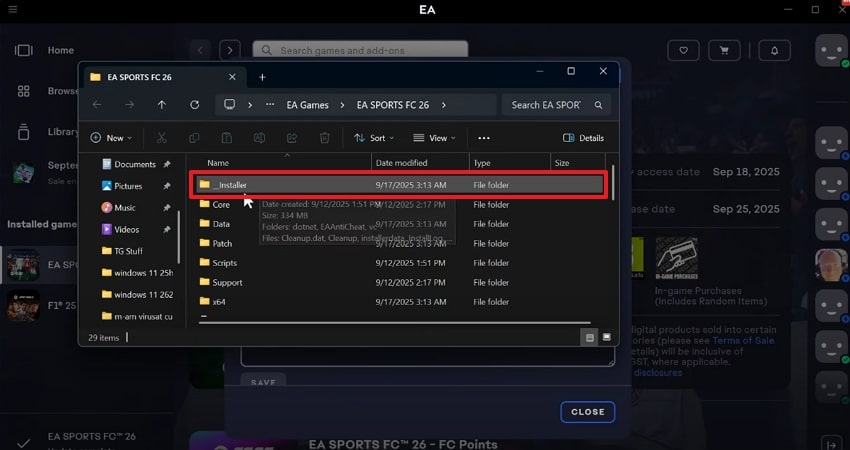Click the Search EA SPORTS FC 26 box
This screenshot has height=450, width=850.
point(556,105)
